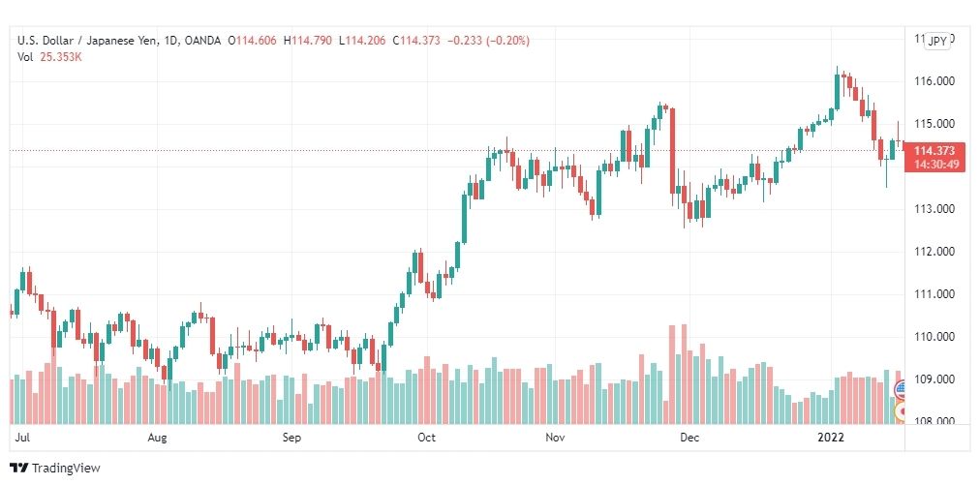This screenshot has height=485, width=980.
Task: Click the Vol 25.353K indicator legend
Action: point(50,57)
